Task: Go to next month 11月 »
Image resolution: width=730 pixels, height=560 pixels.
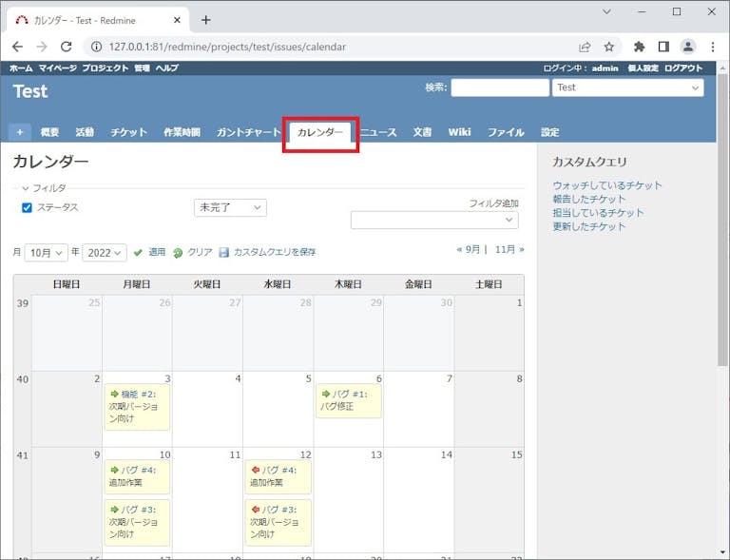Action: click(x=509, y=249)
